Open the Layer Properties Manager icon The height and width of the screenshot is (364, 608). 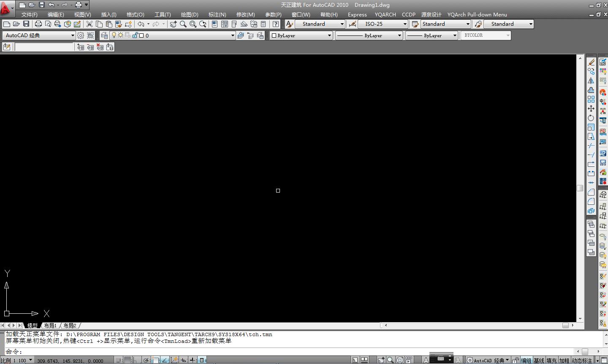tap(104, 35)
